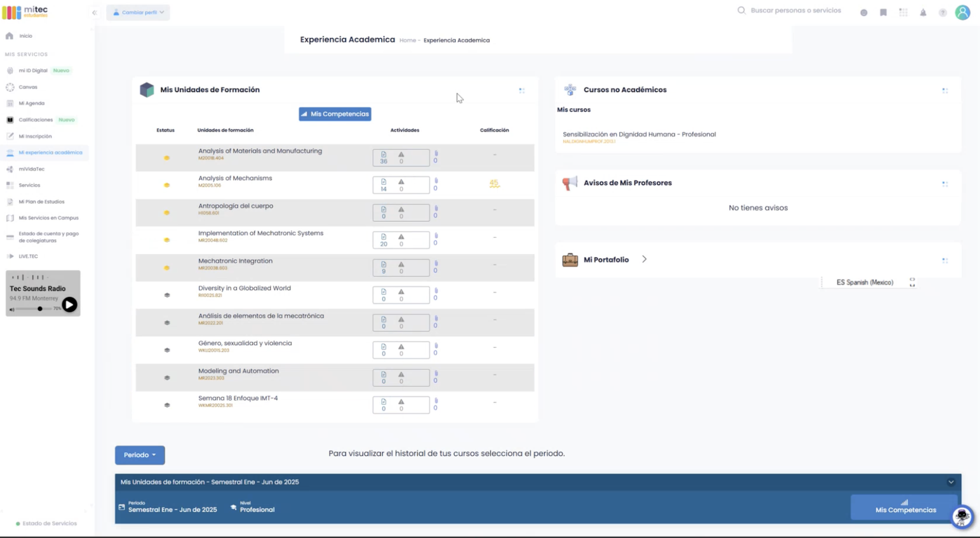Click yellow status icon for Analysis of Materials

click(x=167, y=158)
